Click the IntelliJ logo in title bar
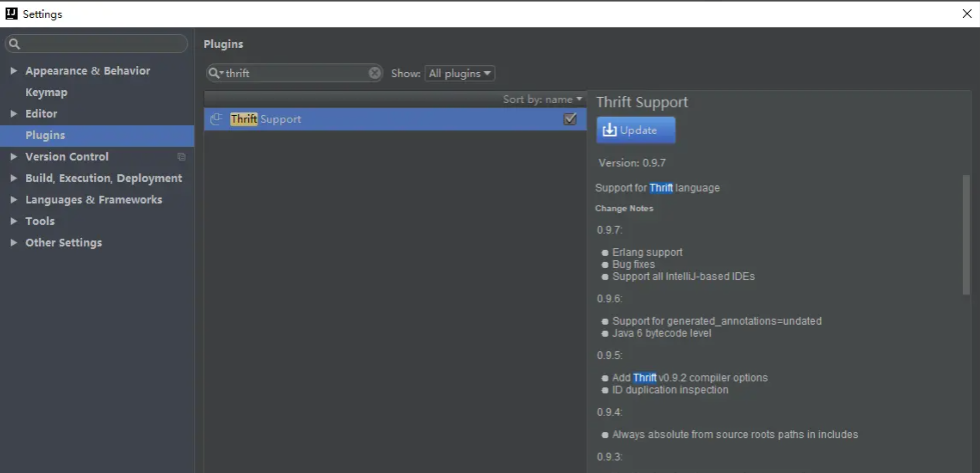Viewport: 980px width, 473px height. pyautogui.click(x=11, y=14)
